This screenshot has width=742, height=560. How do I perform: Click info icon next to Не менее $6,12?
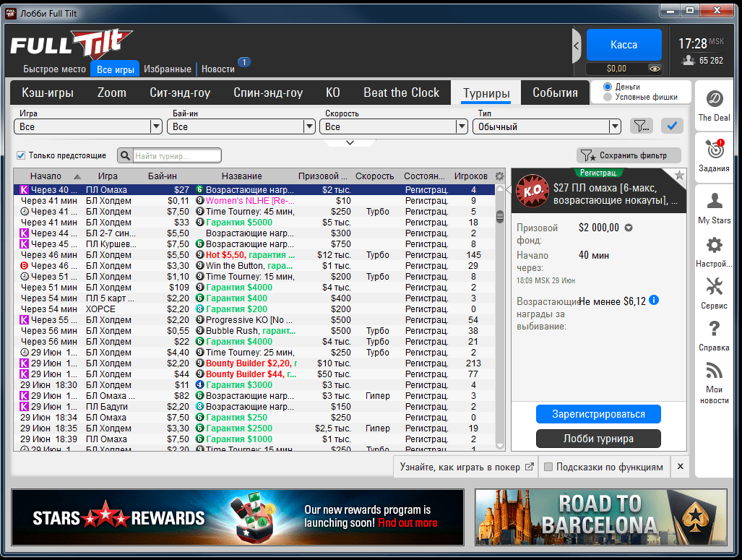654,300
